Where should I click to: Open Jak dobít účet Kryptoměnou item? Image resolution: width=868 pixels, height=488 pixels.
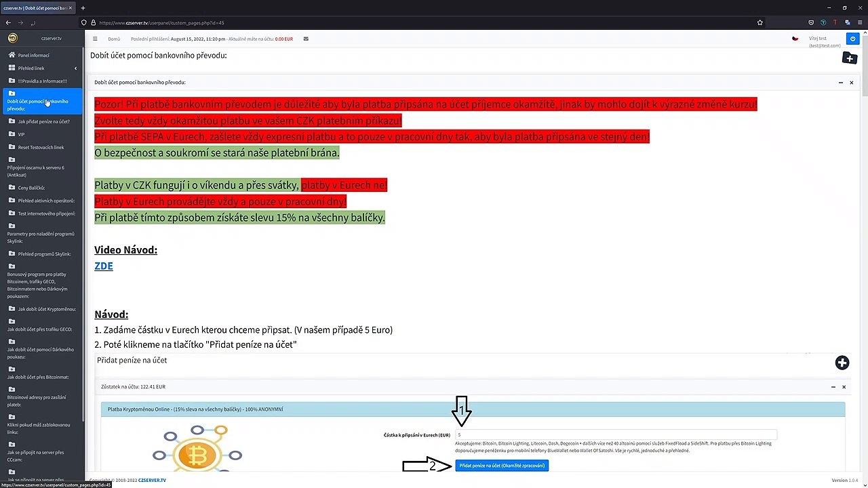click(x=42, y=309)
